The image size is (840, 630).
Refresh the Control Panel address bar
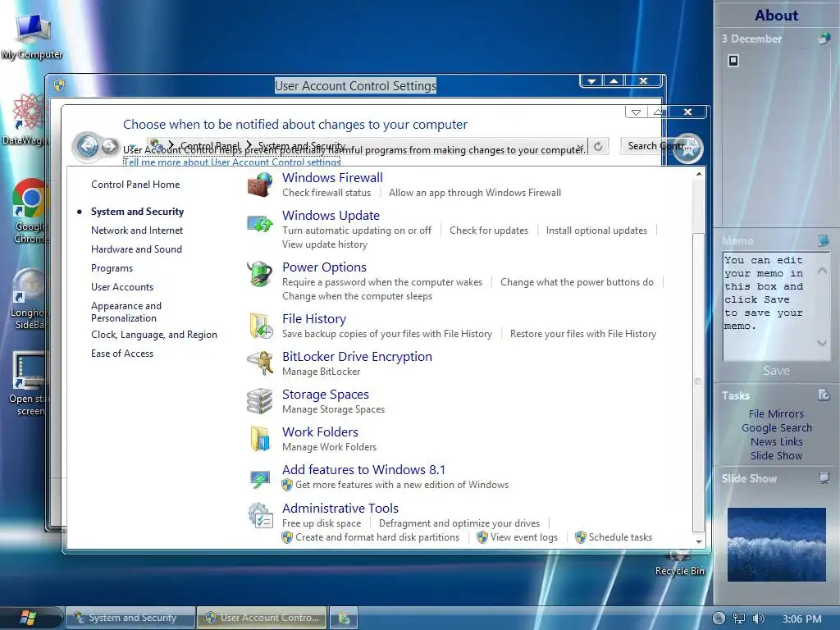pos(598,146)
